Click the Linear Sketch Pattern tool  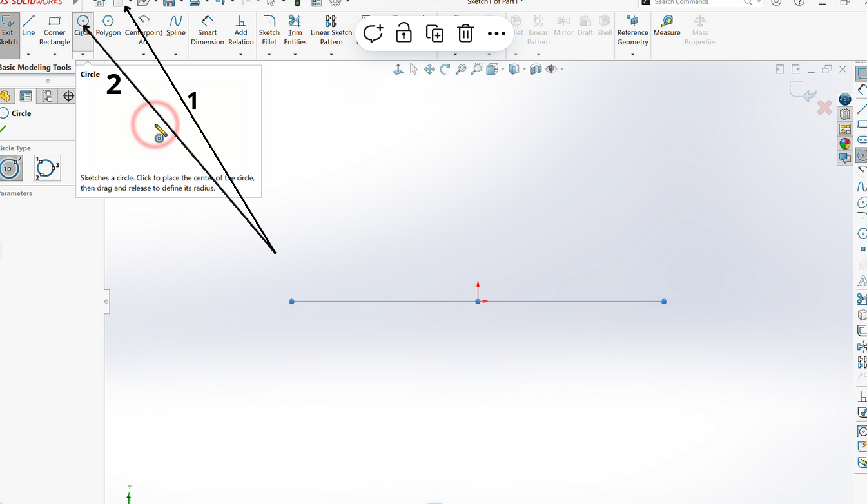click(x=331, y=32)
